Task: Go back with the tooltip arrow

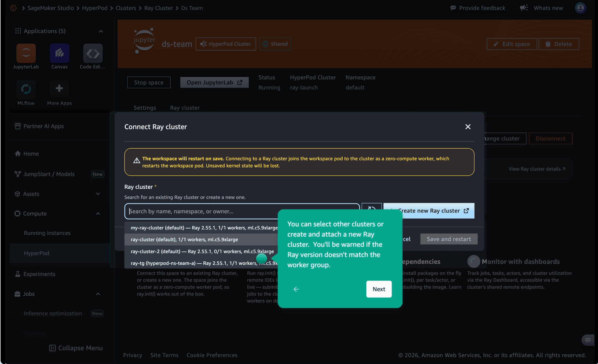Action: pos(296,289)
